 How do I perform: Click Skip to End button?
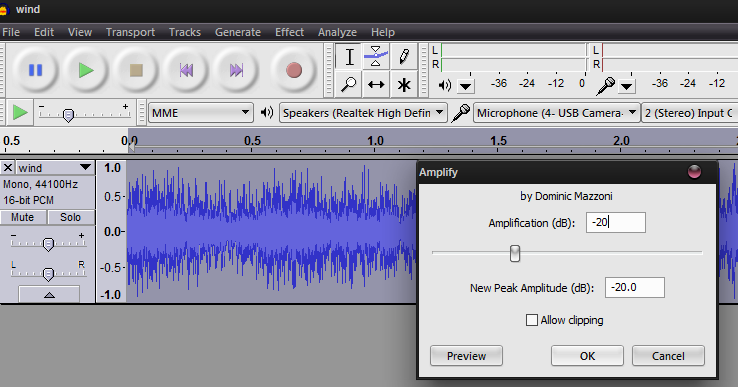point(236,71)
